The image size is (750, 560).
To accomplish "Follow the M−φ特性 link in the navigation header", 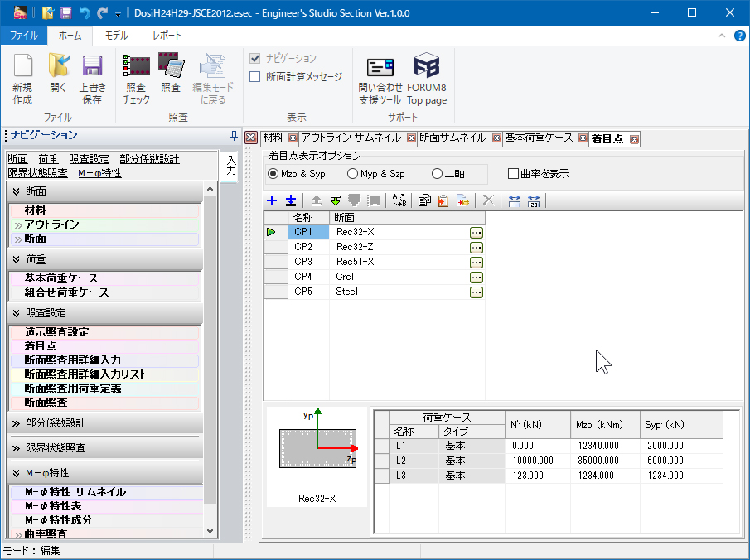I will (100, 173).
